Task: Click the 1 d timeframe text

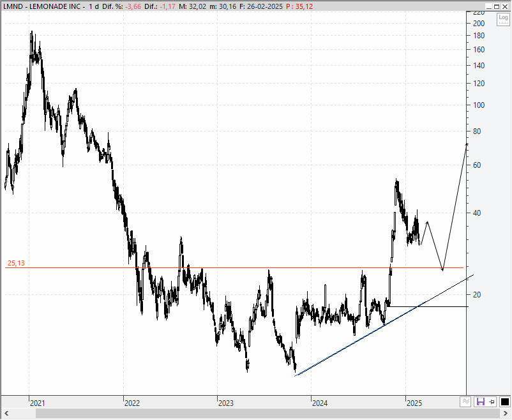Action: tap(94, 6)
